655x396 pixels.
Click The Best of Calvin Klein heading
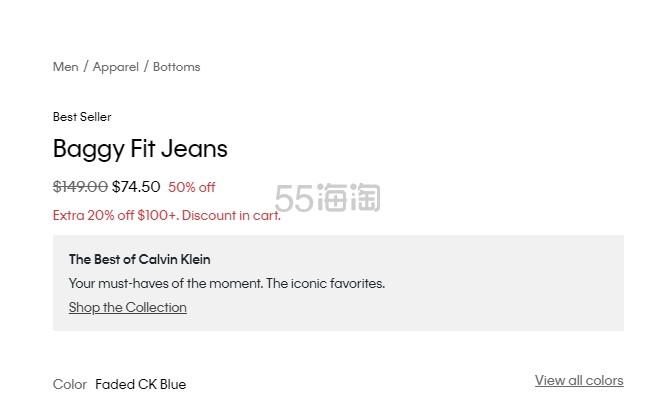click(140, 259)
